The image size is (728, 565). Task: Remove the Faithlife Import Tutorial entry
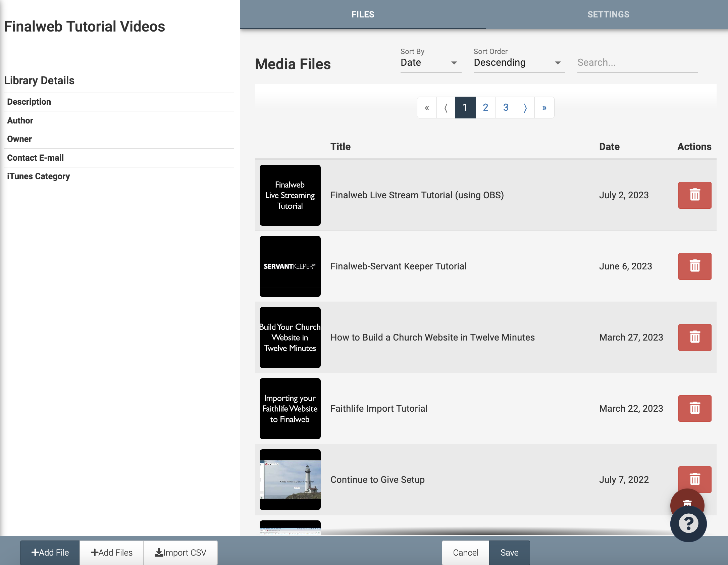(694, 408)
